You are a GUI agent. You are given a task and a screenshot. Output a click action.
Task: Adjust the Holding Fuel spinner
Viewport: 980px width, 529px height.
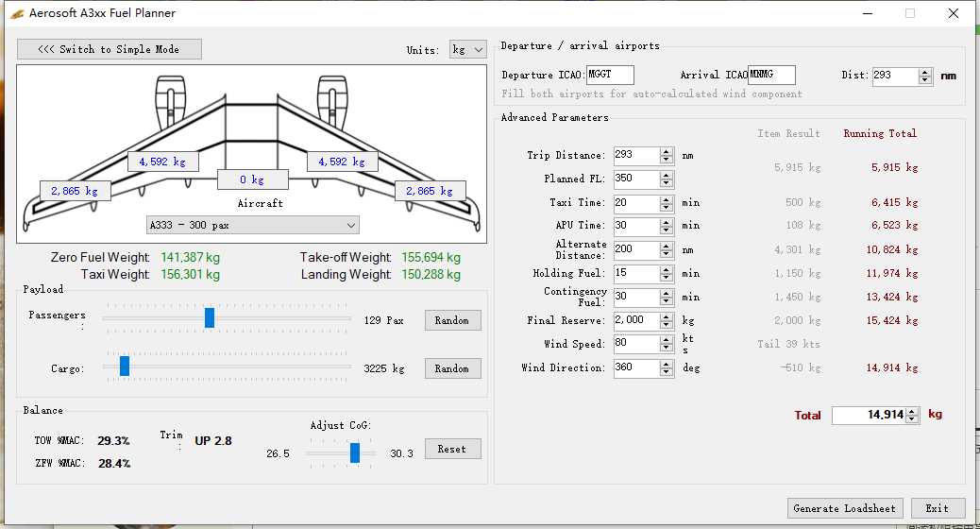point(667,273)
